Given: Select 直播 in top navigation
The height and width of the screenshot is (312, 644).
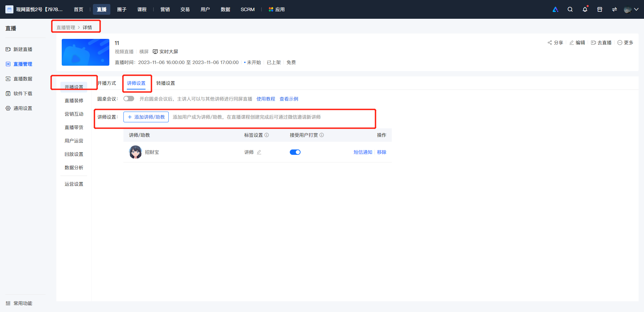Looking at the screenshot, I should click(x=102, y=9).
